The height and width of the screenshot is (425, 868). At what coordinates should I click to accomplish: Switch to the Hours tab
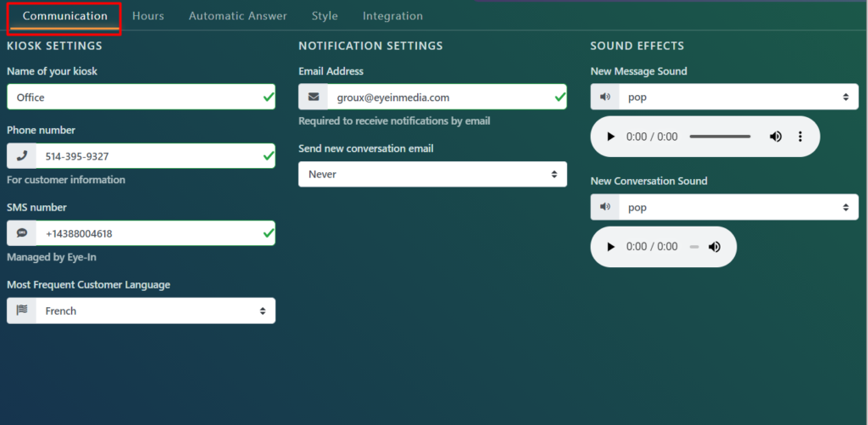tap(148, 16)
